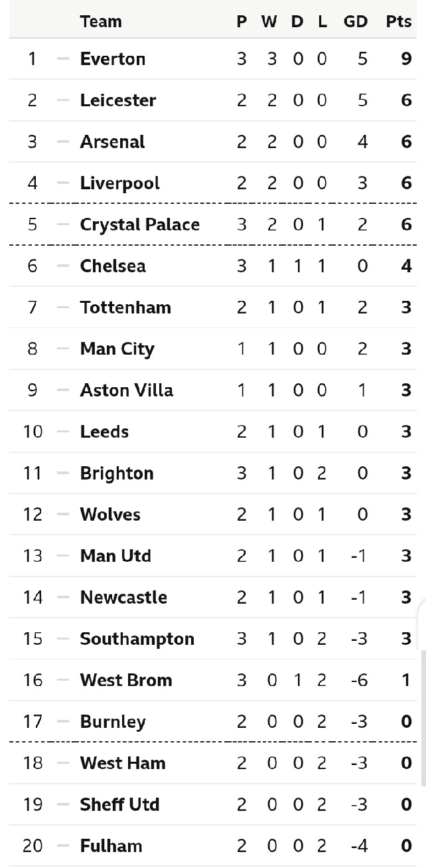426x868 pixels.
Task: Click the Team column header
Action: coord(101,21)
